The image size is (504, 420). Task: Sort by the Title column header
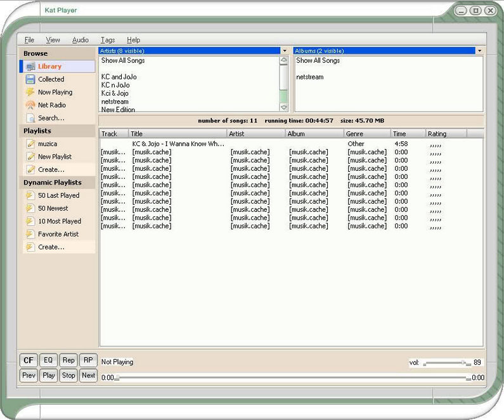(178, 134)
